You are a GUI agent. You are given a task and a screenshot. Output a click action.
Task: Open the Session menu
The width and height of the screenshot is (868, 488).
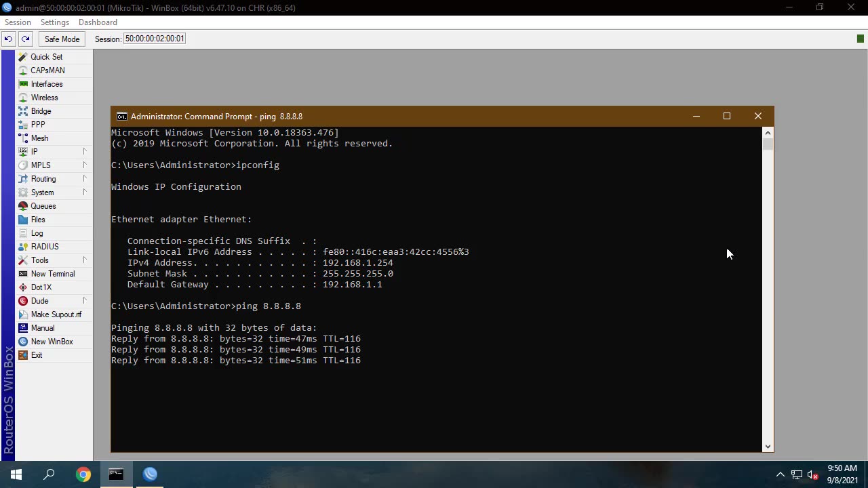tap(18, 22)
